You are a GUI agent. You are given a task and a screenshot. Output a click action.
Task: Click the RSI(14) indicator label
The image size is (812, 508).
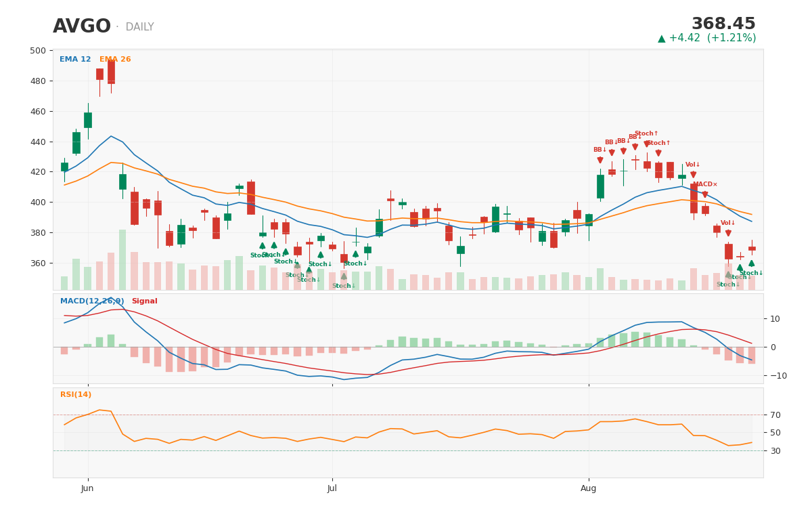[x=76, y=395]
